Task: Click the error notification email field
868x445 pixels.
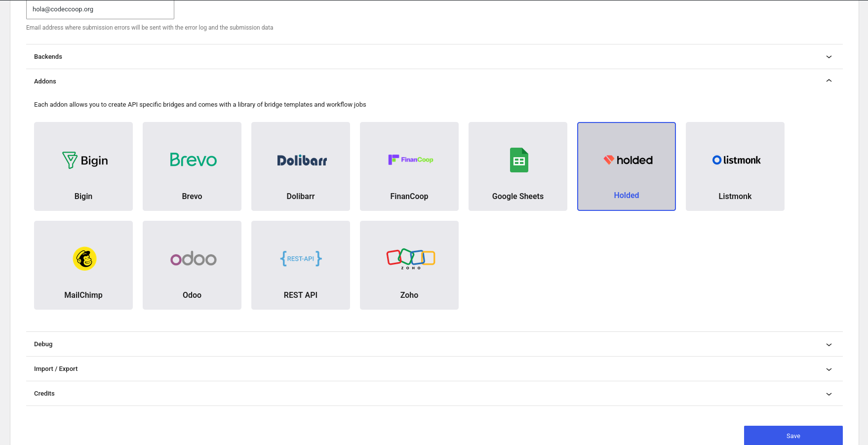Action: [x=100, y=9]
